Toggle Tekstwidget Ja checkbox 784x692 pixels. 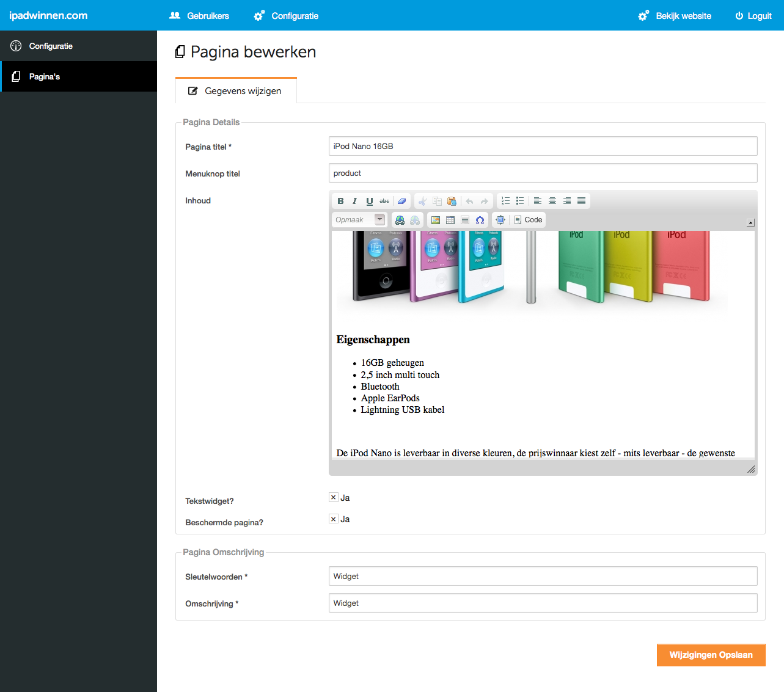point(334,497)
